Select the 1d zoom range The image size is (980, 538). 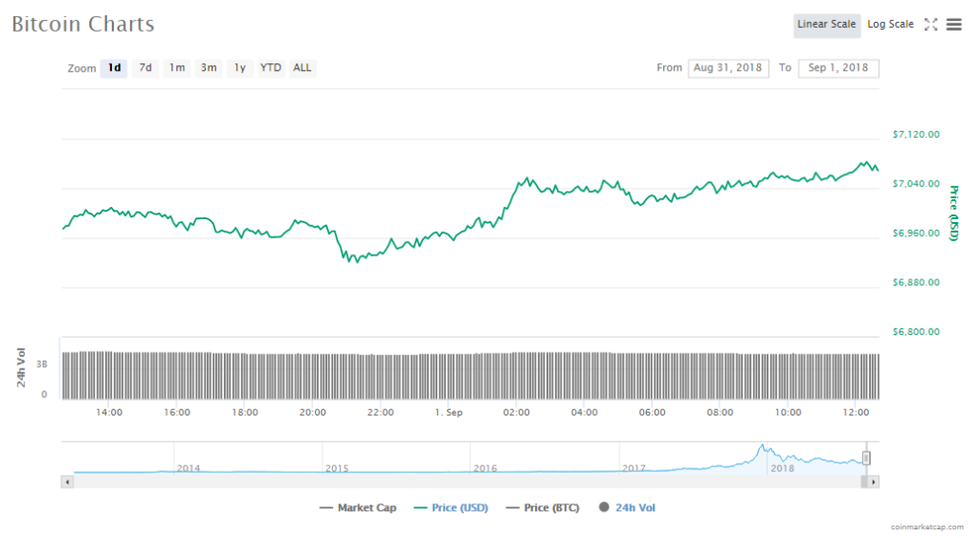tap(114, 68)
